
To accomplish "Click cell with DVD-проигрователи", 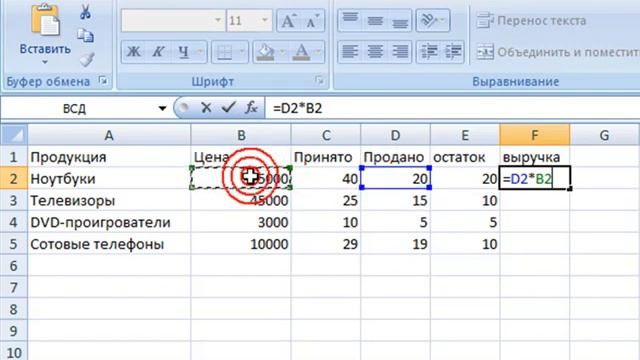I will (x=109, y=222).
